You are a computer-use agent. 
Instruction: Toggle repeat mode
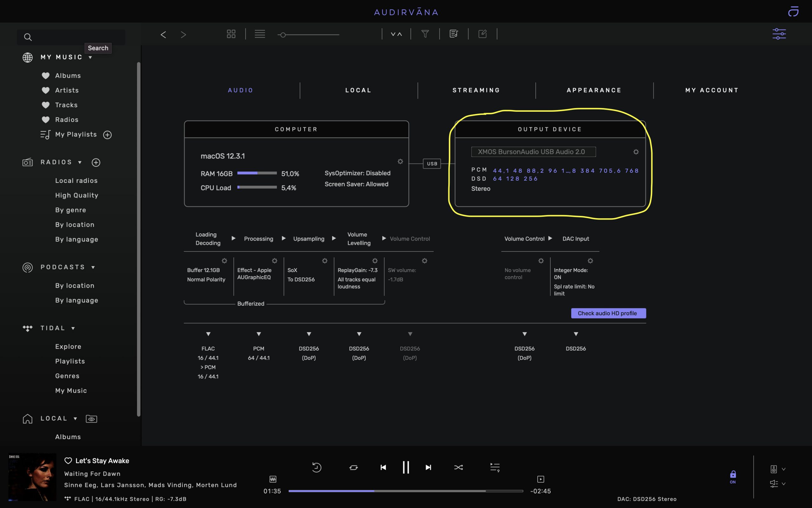point(354,467)
